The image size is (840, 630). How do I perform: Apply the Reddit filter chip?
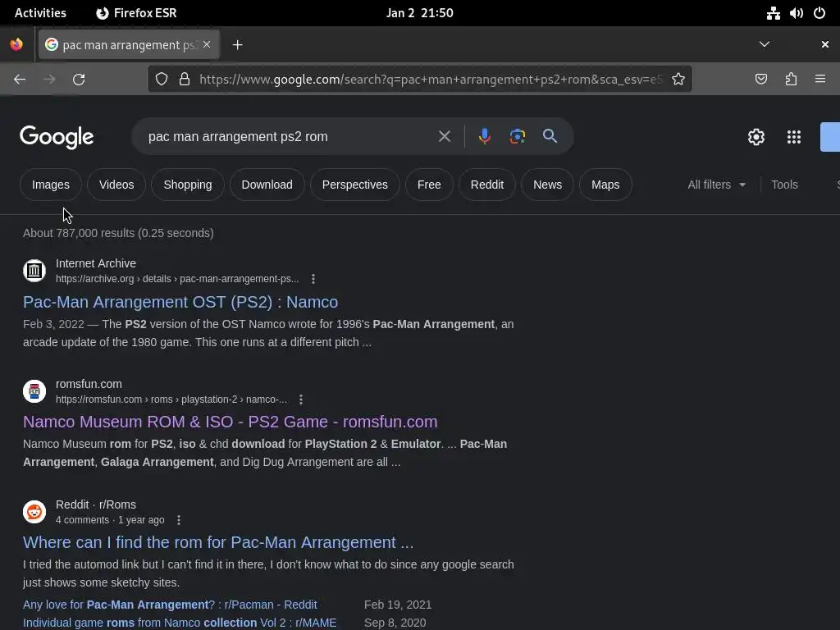coord(487,185)
